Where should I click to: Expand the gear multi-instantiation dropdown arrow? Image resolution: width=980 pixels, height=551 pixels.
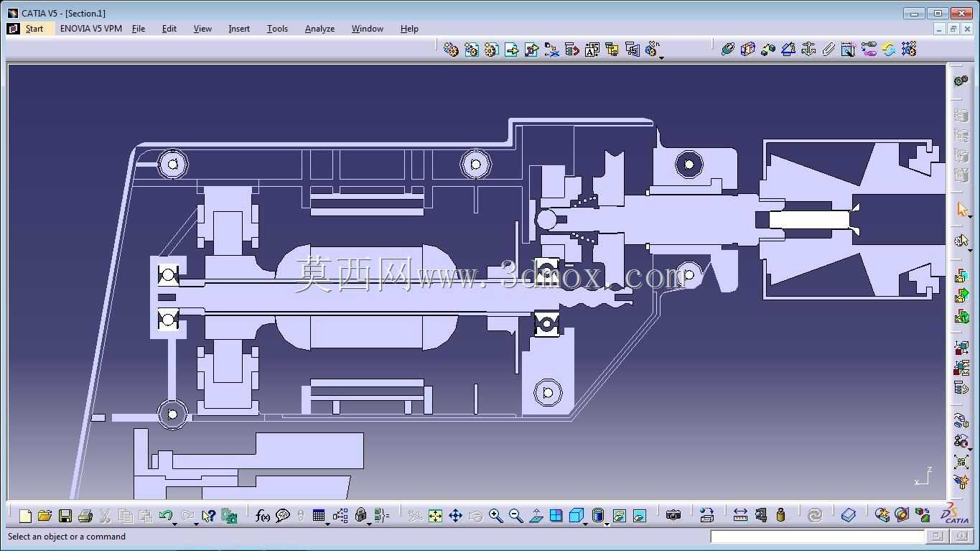[x=661, y=57]
